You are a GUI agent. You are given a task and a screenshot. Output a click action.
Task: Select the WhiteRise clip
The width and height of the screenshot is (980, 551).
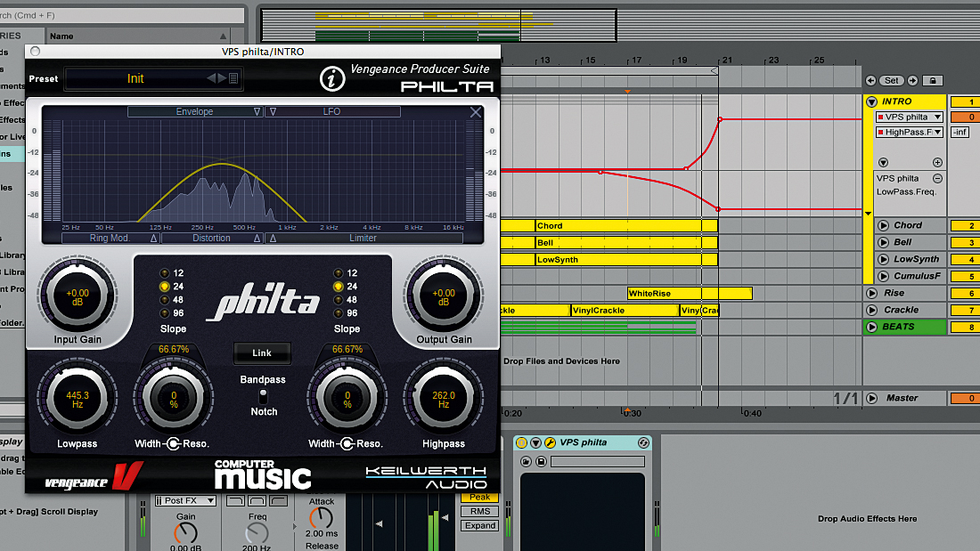click(x=690, y=293)
